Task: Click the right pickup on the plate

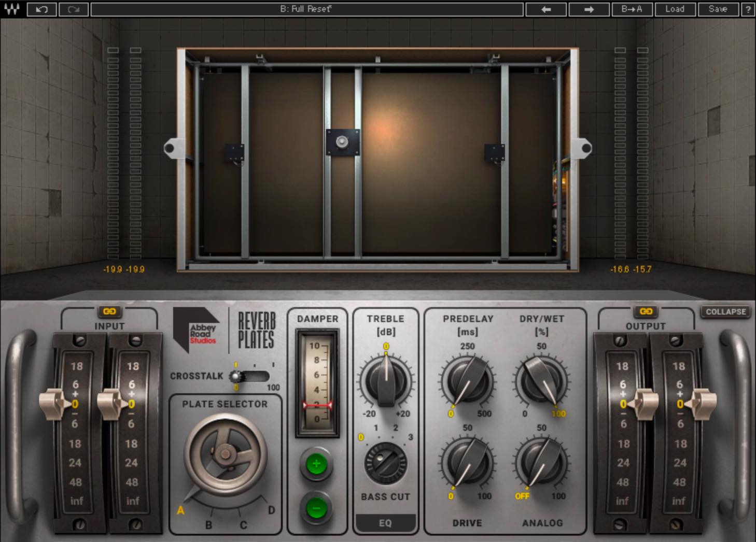Action: 494,153
